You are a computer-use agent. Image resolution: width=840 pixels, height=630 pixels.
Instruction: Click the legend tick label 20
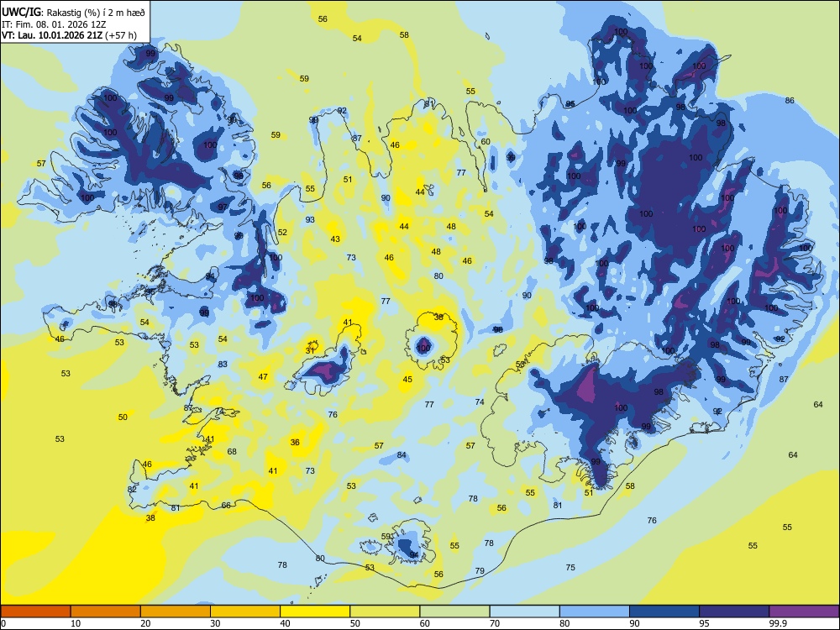click(145, 623)
